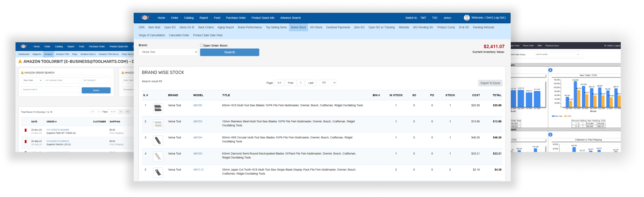Select the Refunds tab

click(404, 27)
